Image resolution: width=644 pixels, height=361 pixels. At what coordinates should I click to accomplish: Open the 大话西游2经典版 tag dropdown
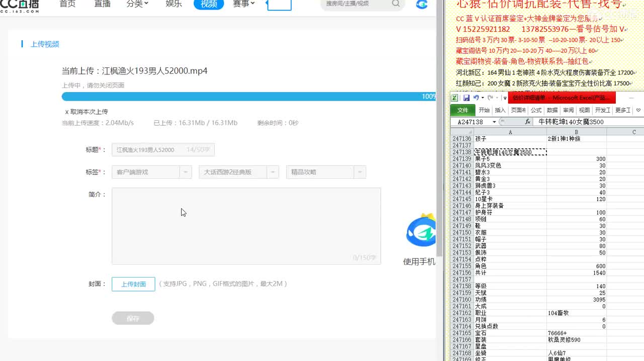coord(238,172)
